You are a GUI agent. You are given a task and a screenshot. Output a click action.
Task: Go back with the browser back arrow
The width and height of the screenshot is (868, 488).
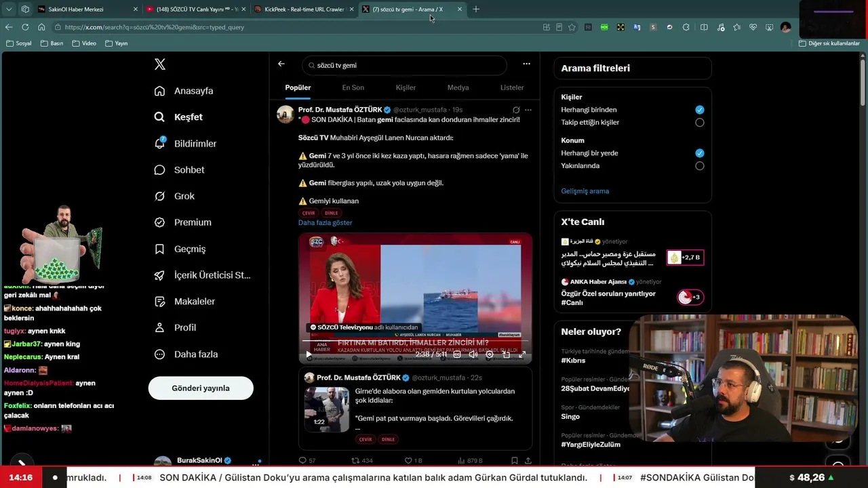(x=9, y=27)
